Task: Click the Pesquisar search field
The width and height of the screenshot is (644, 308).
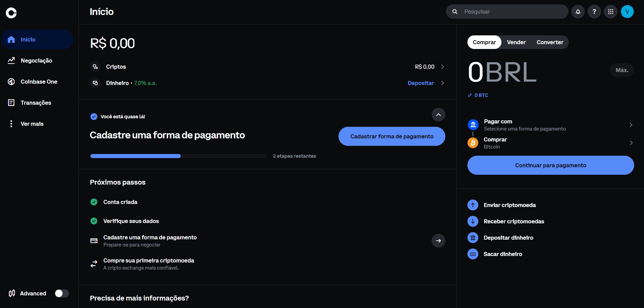Action: 507,11
